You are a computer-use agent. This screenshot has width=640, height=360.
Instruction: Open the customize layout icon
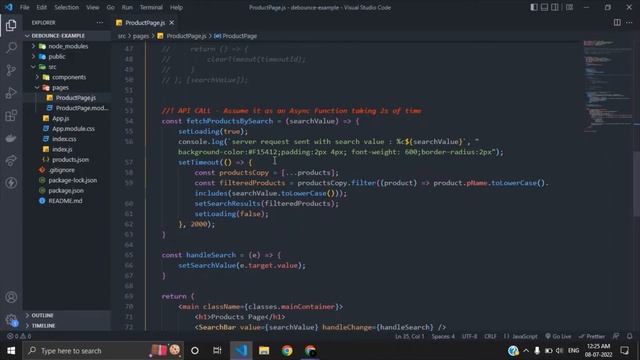tap(569, 7)
